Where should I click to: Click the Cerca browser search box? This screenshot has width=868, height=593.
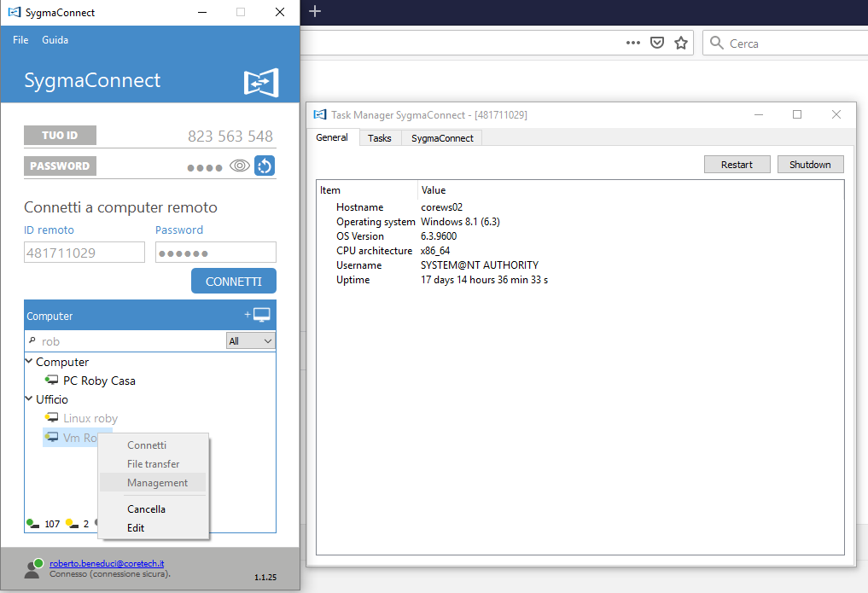tap(785, 43)
